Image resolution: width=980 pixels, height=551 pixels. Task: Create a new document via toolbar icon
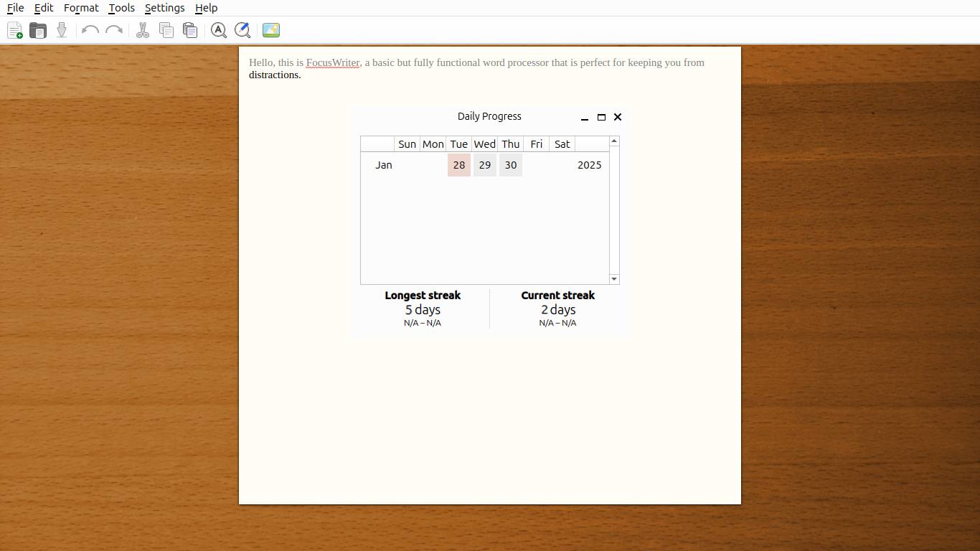tap(14, 30)
